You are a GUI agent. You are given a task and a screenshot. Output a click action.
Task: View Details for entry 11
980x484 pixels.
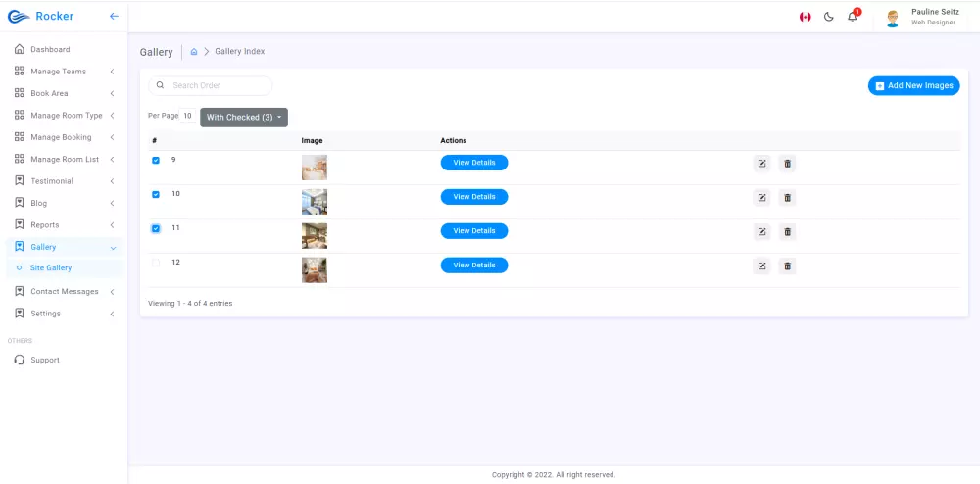point(474,231)
